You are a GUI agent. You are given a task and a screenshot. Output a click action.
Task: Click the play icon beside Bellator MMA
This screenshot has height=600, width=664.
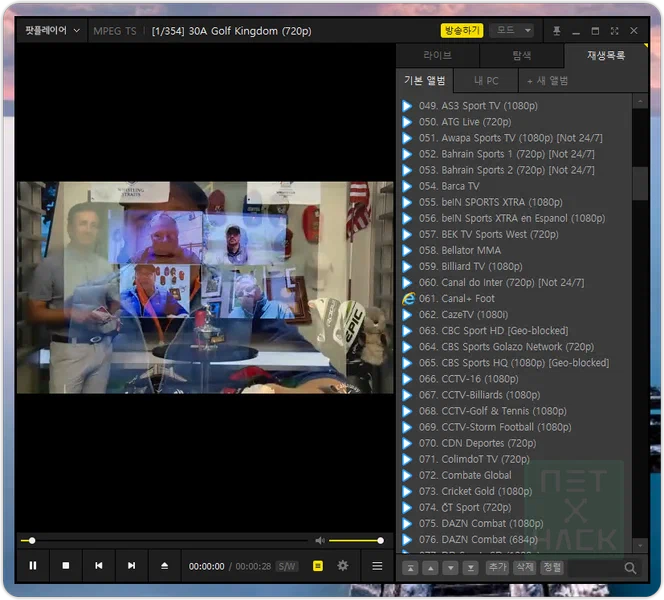[407, 250]
